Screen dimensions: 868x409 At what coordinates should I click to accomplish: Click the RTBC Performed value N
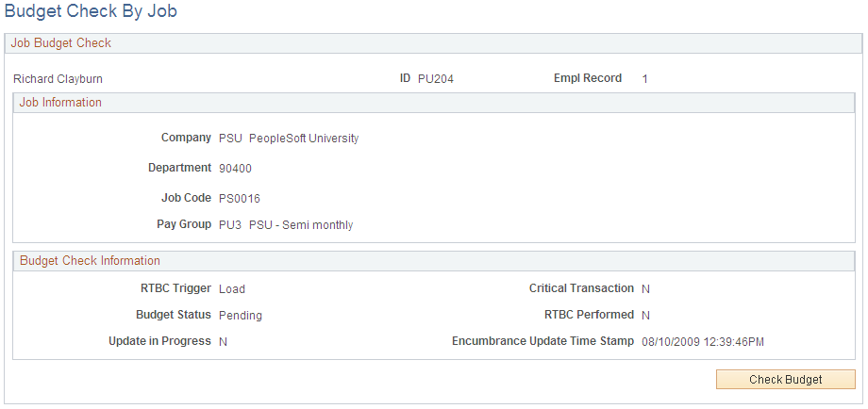point(645,315)
